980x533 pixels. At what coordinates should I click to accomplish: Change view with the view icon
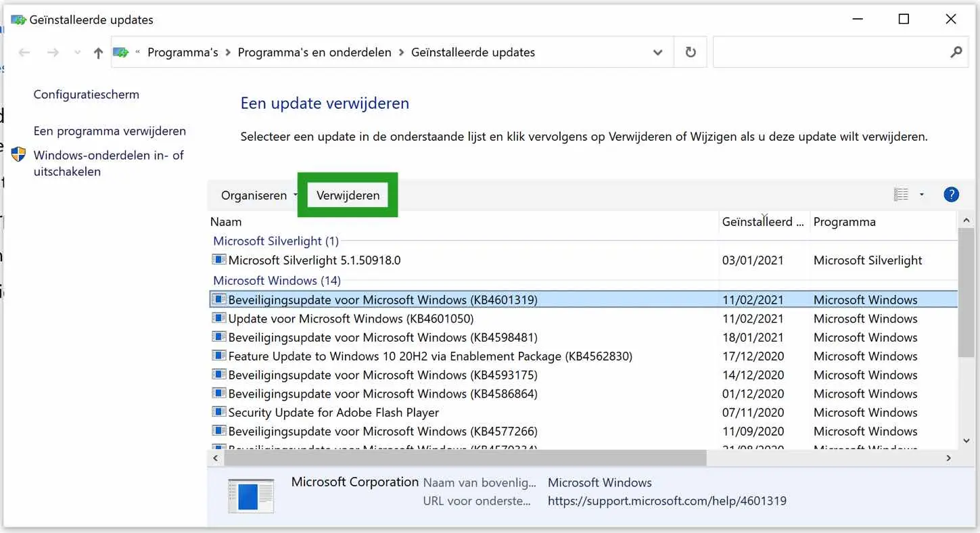click(901, 195)
